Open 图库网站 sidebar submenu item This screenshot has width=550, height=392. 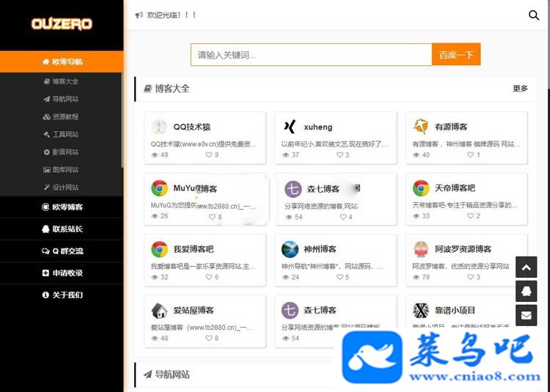(x=61, y=170)
